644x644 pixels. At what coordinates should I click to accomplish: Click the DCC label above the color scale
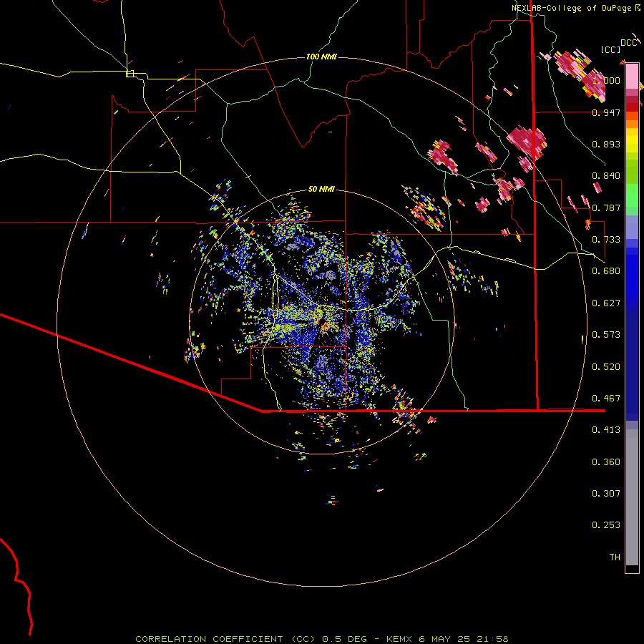tap(629, 43)
